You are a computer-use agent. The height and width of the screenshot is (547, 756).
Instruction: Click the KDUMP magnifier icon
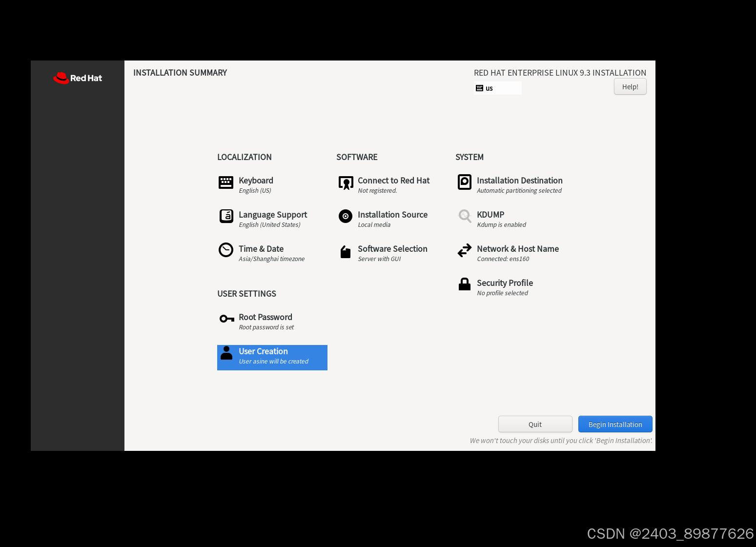click(x=465, y=216)
